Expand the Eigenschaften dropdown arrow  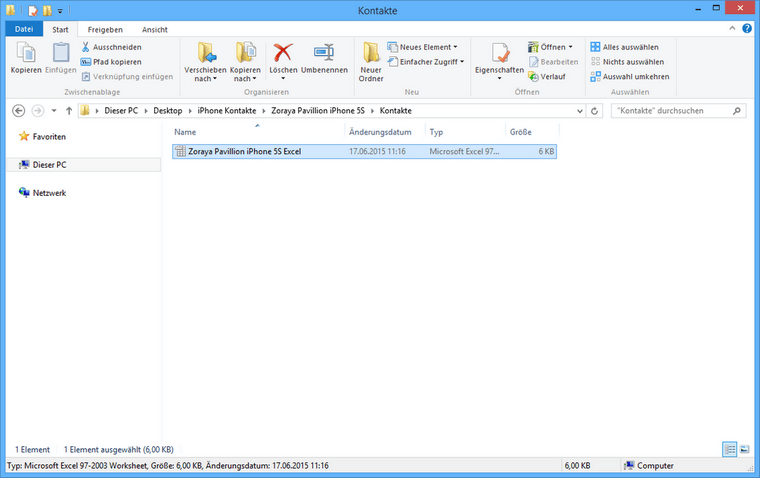point(499,79)
